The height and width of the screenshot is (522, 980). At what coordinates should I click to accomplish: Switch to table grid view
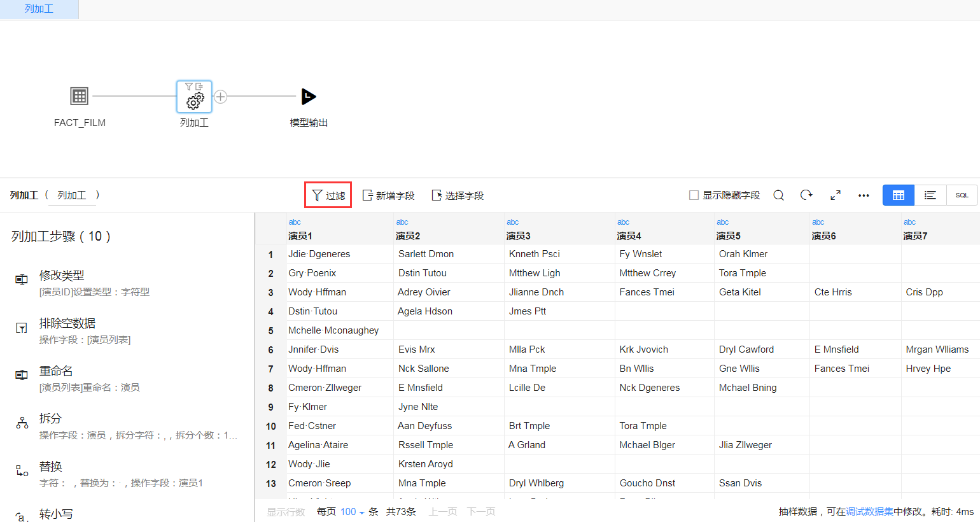(898, 195)
